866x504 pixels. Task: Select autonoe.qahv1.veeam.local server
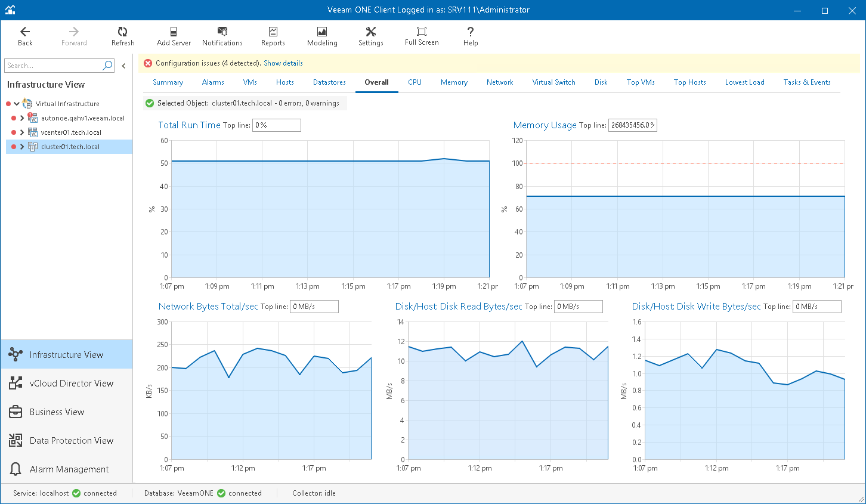[x=83, y=118]
